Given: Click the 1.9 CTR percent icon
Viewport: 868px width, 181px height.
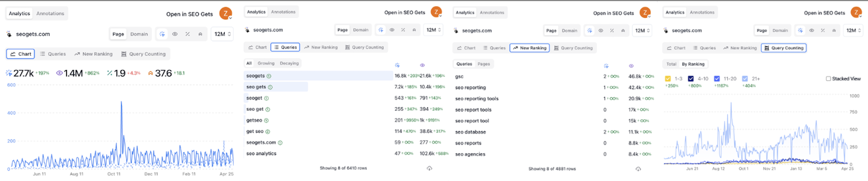Looking at the screenshot, I should (x=109, y=73).
